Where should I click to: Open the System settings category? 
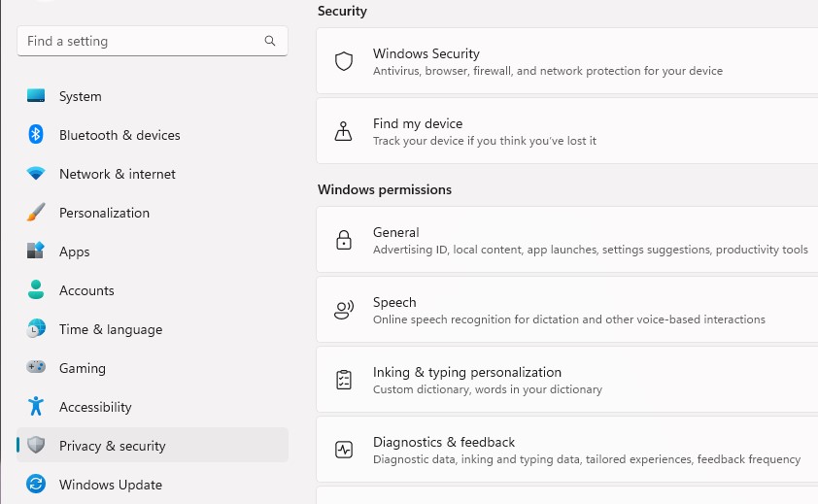pos(153,96)
